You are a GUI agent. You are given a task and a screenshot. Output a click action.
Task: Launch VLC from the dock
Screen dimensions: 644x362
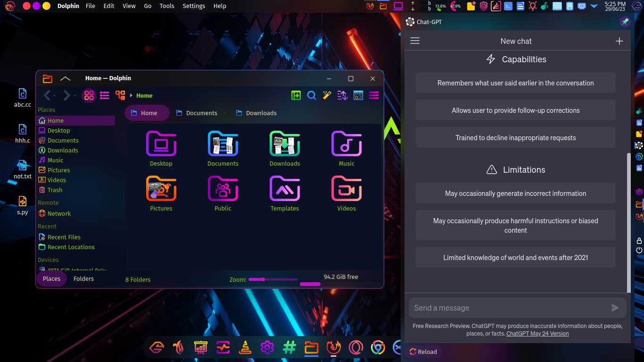point(244,348)
